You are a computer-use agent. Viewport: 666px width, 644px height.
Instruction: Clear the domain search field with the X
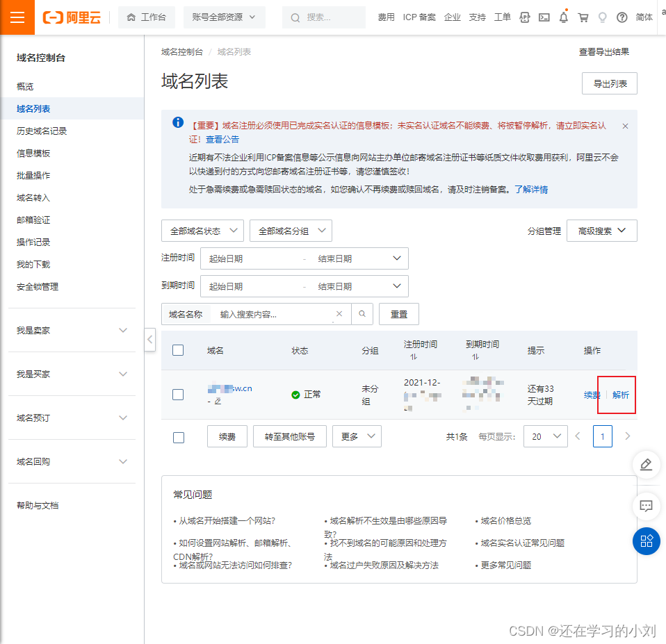pyautogui.click(x=339, y=314)
